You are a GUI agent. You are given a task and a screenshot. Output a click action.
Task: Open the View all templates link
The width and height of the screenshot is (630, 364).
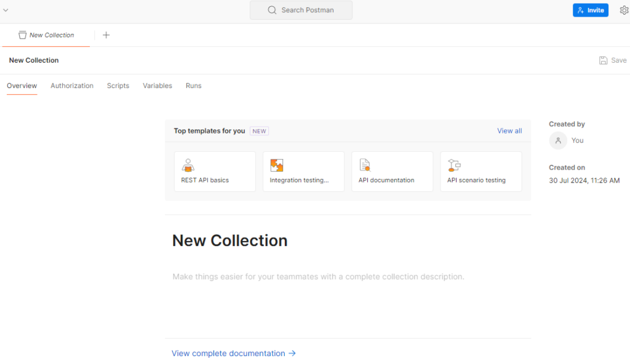point(509,131)
